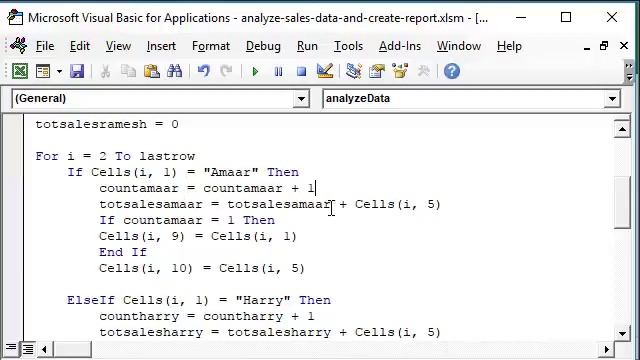Click 'Cells(i, 10) = Cells(i, 5)' line
The height and width of the screenshot is (360, 640).
point(202,268)
